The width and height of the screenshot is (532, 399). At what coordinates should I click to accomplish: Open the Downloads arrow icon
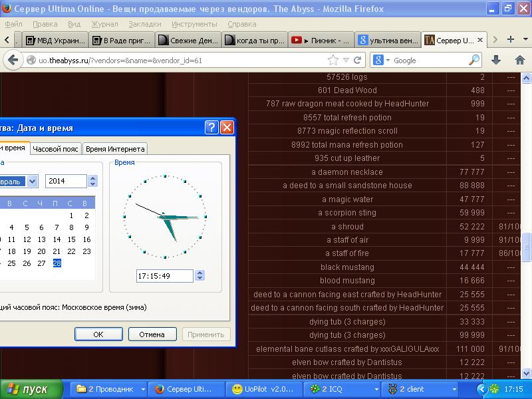(496, 60)
